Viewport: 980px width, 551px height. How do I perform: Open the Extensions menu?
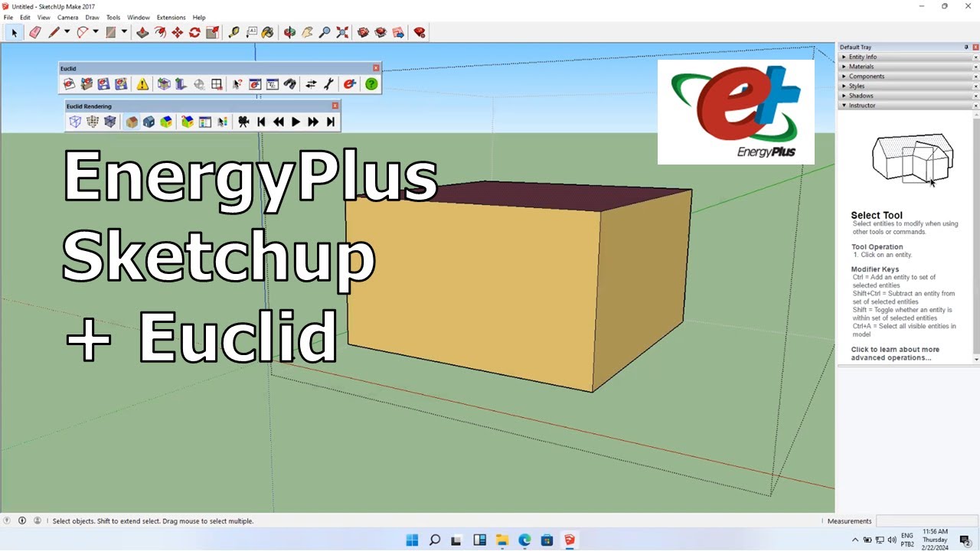tap(171, 17)
